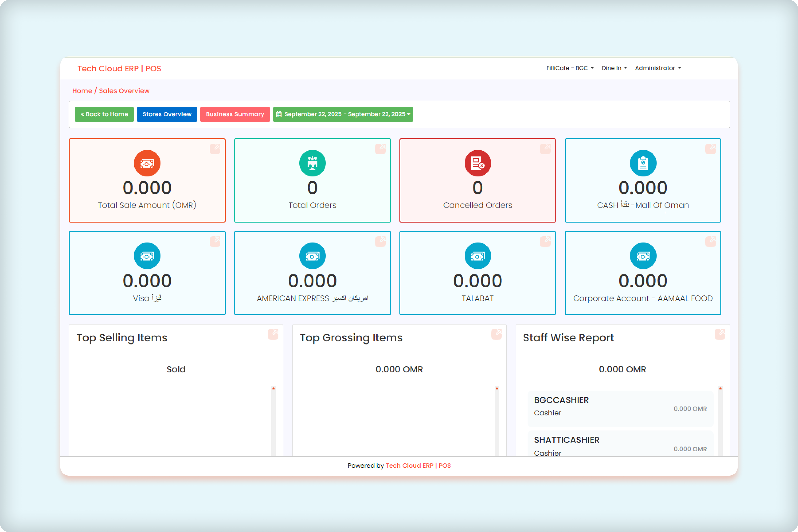798x532 pixels.
Task: Open expand icon on Total Sale Amount card
Action: [x=215, y=149]
